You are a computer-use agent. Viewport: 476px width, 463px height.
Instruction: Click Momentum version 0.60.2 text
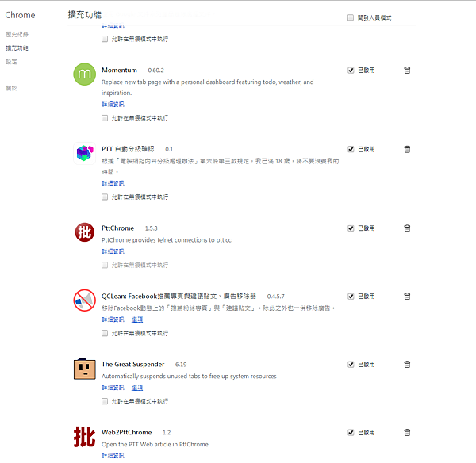pos(155,71)
